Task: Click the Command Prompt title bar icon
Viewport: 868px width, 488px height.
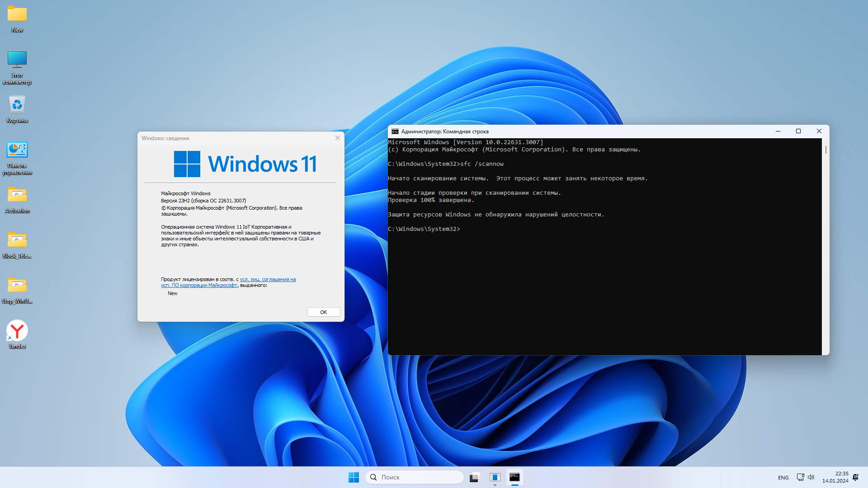Action: coord(395,131)
